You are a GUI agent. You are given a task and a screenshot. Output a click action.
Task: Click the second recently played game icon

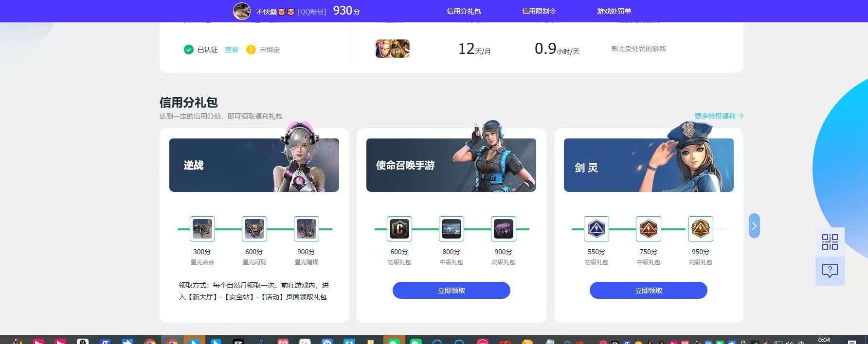[x=401, y=49]
